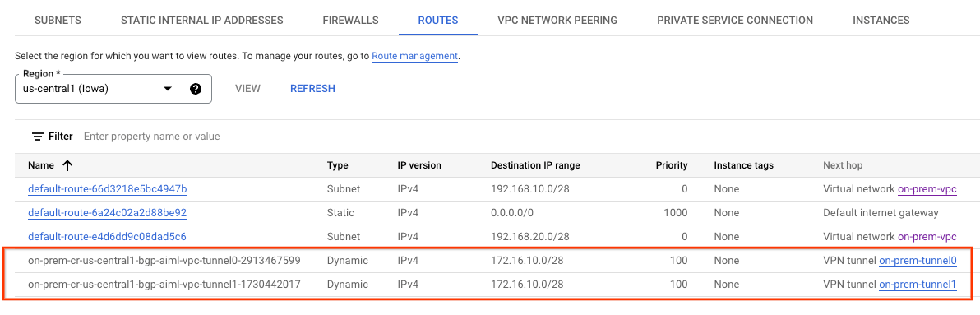Viewport: 980px width, 315px height.
Task: Click the View button
Action: point(247,89)
